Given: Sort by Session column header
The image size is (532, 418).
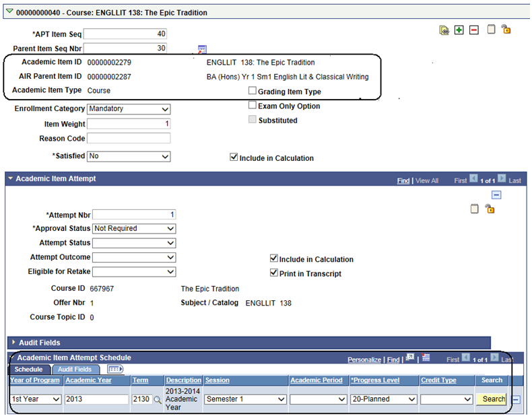Looking at the screenshot, I should pos(217,380).
